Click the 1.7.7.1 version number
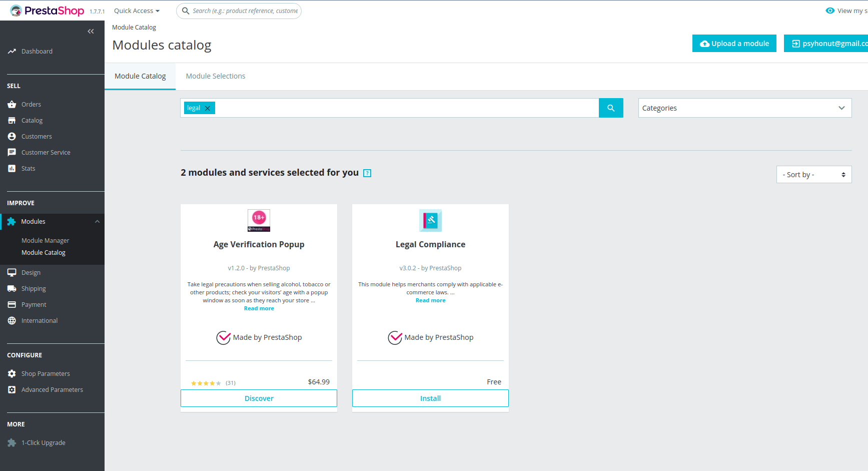 97,12
